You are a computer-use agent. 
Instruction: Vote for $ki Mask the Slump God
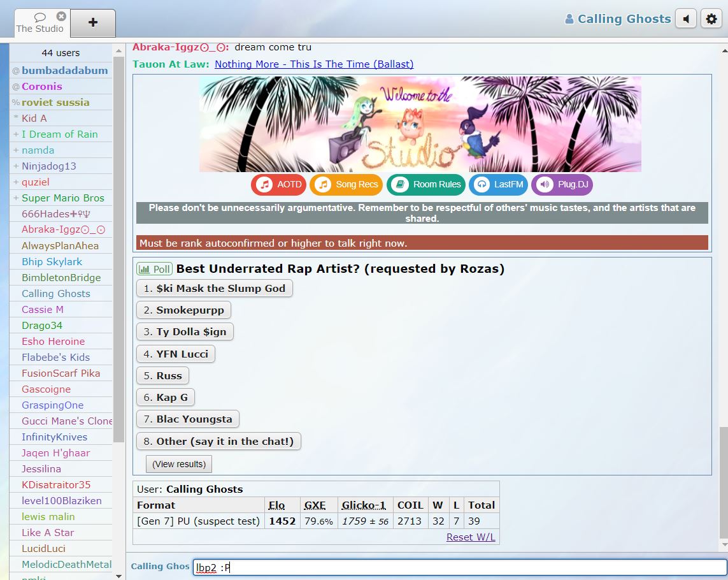click(215, 289)
